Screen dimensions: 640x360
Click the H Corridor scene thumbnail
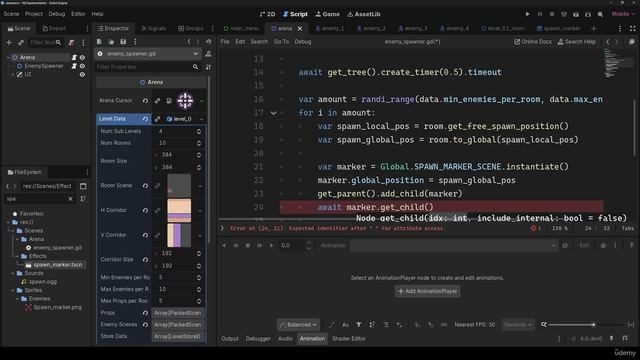pyautogui.click(x=179, y=211)
